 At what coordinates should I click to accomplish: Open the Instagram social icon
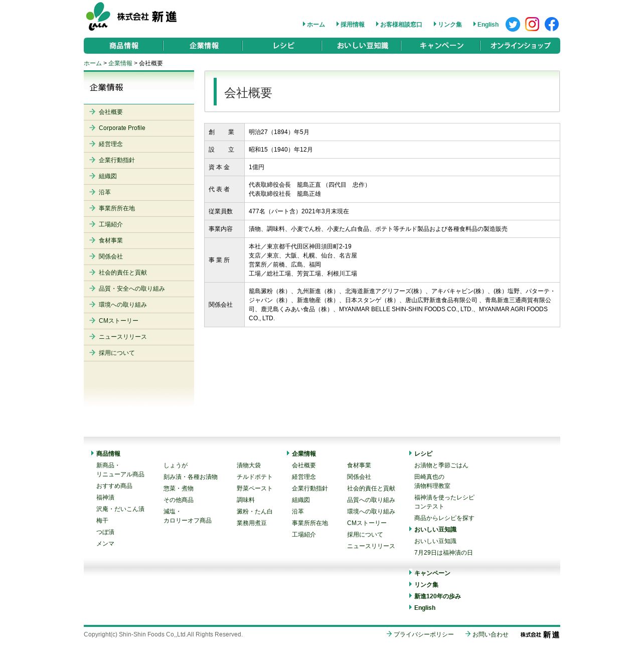pyautogui.click(x=532, y=24)
